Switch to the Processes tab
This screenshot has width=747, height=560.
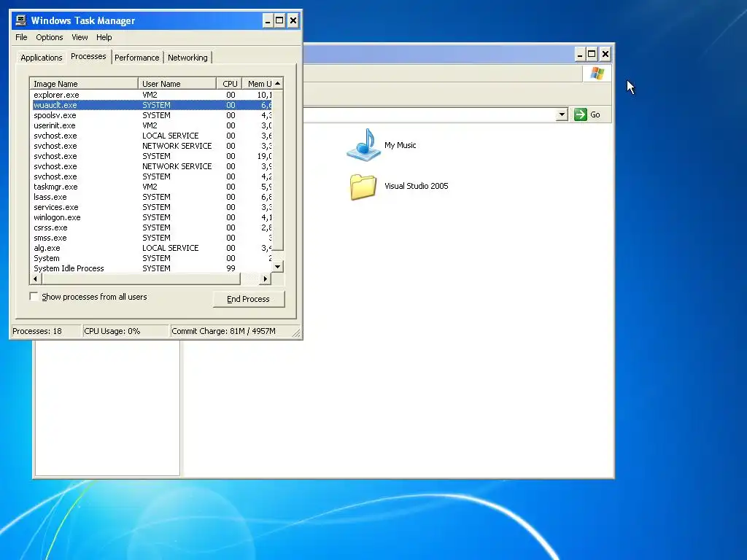(x=88, y=56)
